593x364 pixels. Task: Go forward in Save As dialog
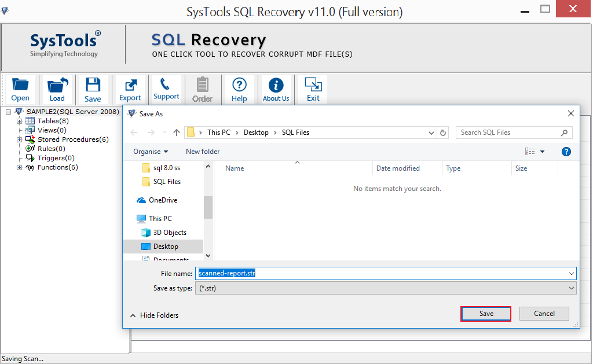pyautogui.click(x=151, y=133)
